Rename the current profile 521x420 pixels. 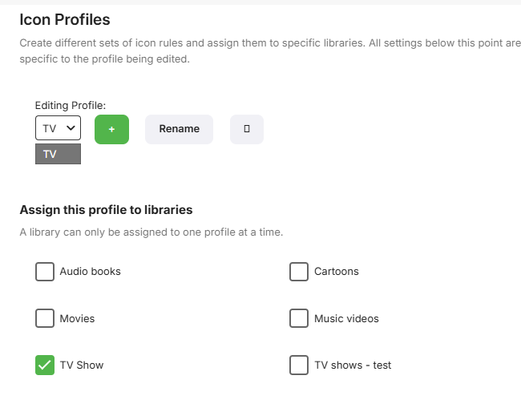point(179,129)
